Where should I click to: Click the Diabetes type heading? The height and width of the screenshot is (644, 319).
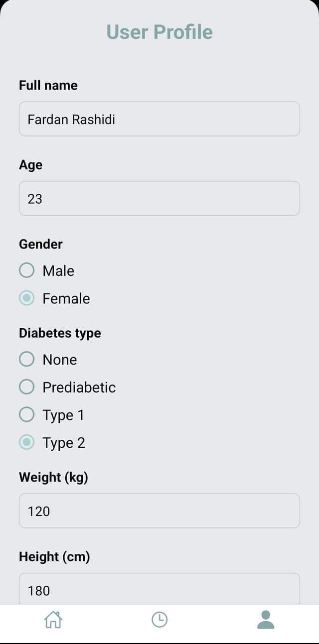[60, 333]
